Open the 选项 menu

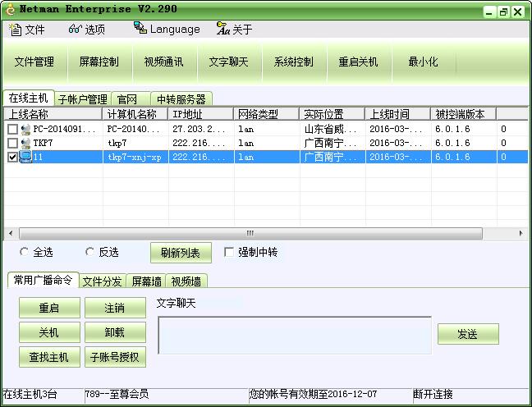[86, 30]
